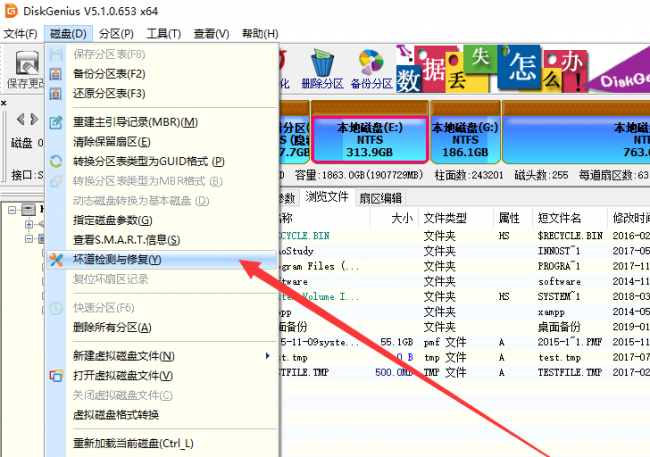Screen dimensions: 650x457
Task: Sort by the 大小 column header
Action: [394, 218]
